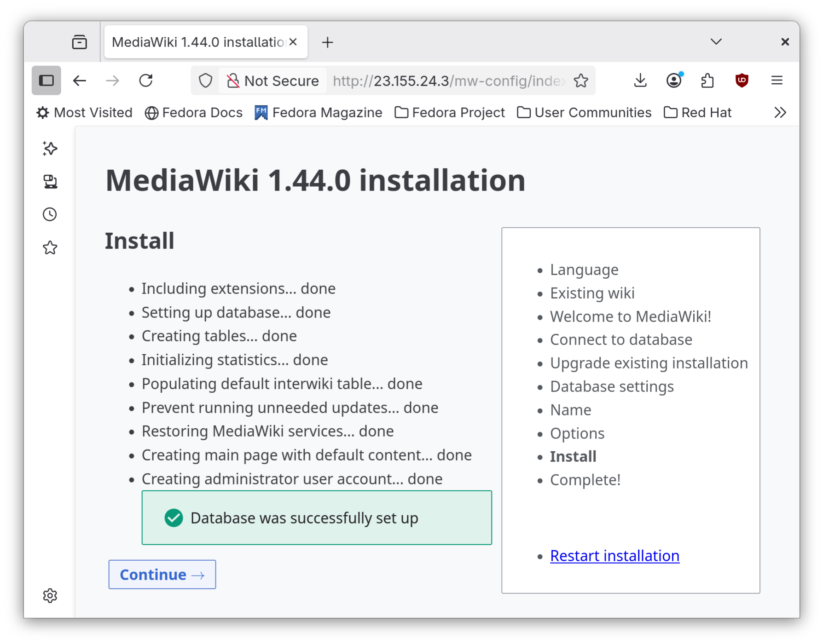Open sidebar Settings gear icon
The width and height of the screenshot is (823, 644).
pos(50,596)
